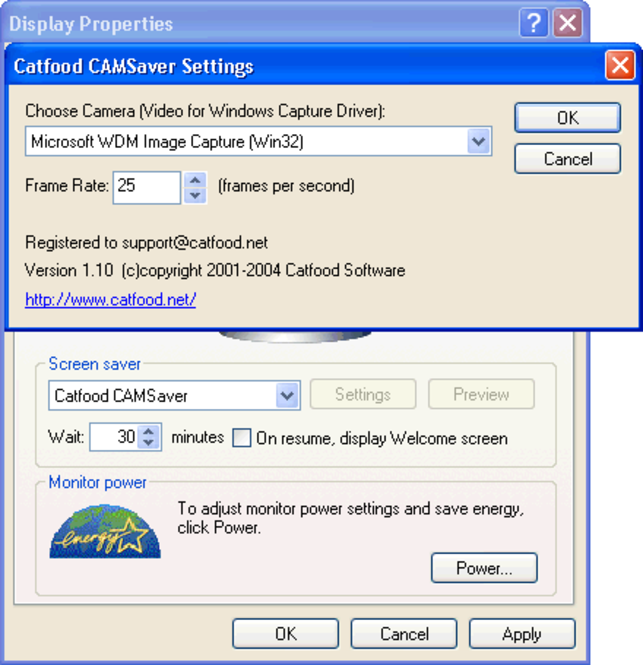643x665 pixels.
Task: Select the Microsoft WDM Image Capture combo box
Action: point(258,141)
